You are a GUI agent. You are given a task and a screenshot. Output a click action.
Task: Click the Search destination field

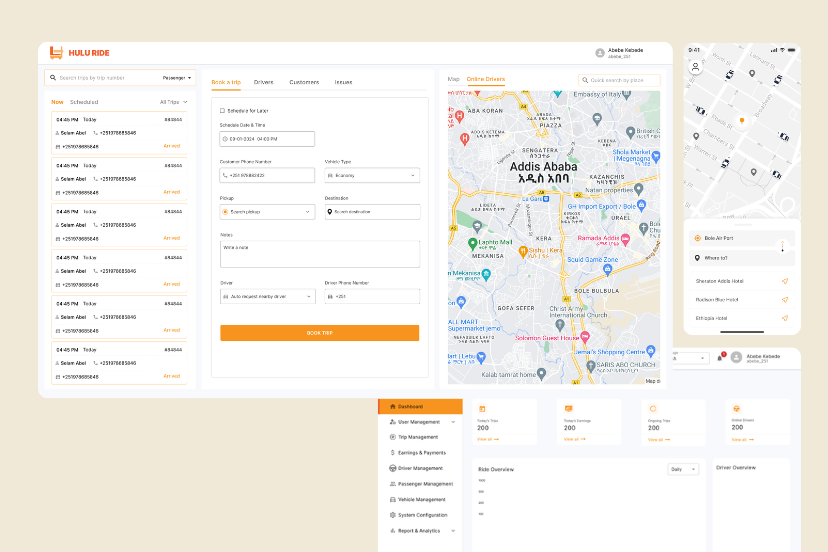(372, 212)
